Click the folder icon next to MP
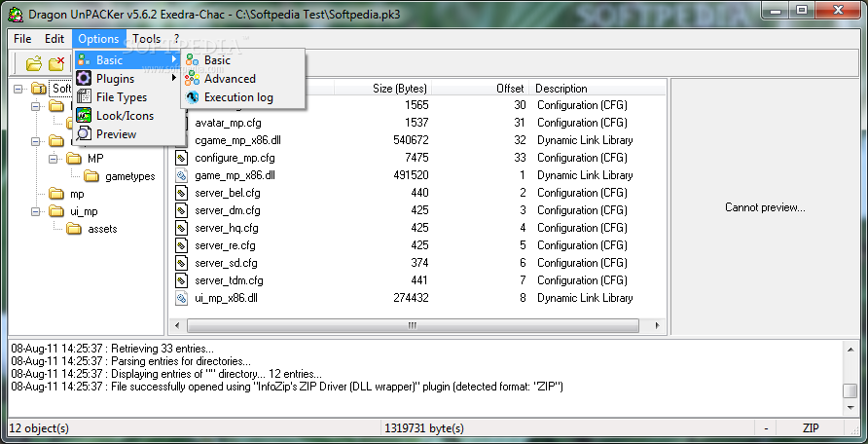The height and width of the screenshot is (444, 868). tap(74, 159)
